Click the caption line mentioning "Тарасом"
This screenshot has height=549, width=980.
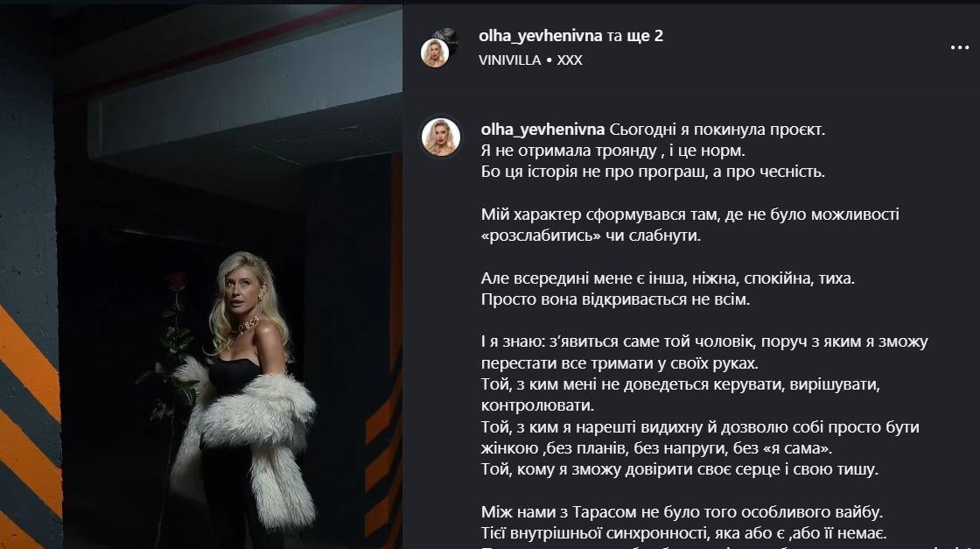[682, 512]
